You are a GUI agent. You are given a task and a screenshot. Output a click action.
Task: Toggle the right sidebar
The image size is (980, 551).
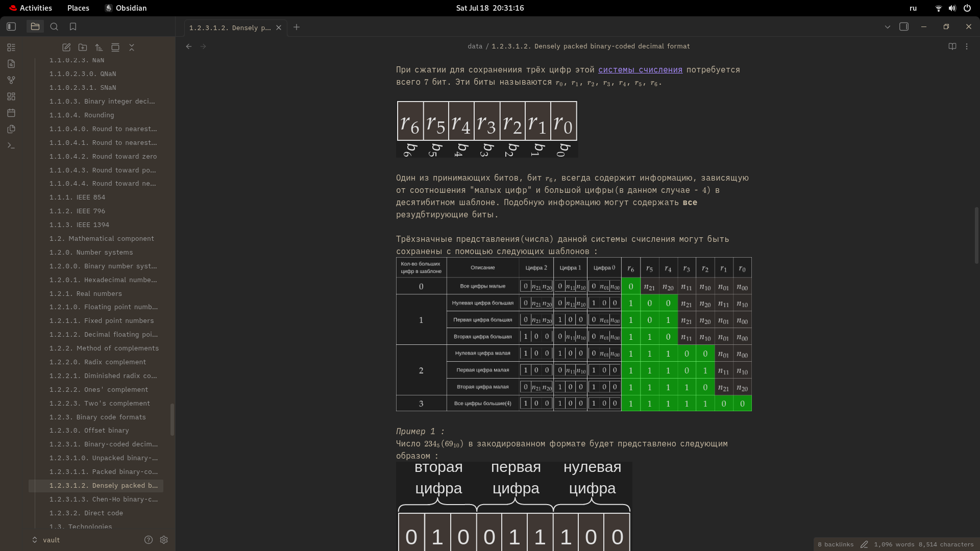pyautogui.click(x=904, y=27)
